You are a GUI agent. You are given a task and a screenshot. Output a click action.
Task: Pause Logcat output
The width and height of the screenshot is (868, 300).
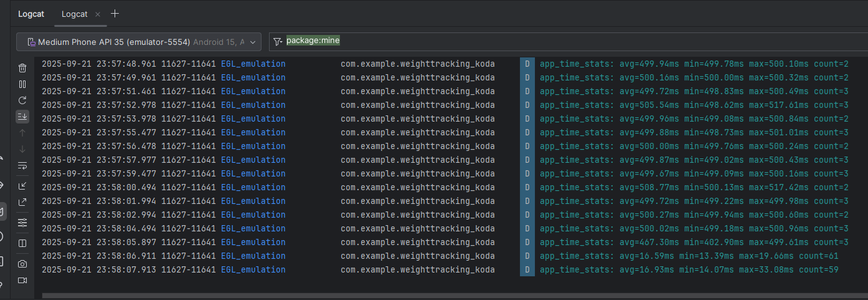point(22,84)
